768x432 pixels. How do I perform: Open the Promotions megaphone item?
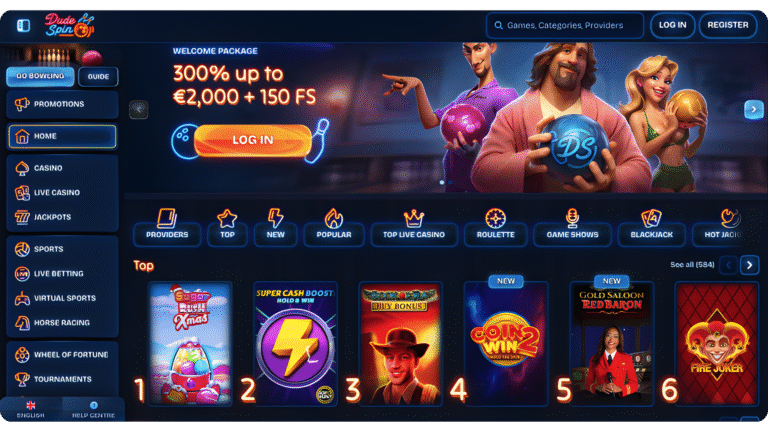(62, 104)
